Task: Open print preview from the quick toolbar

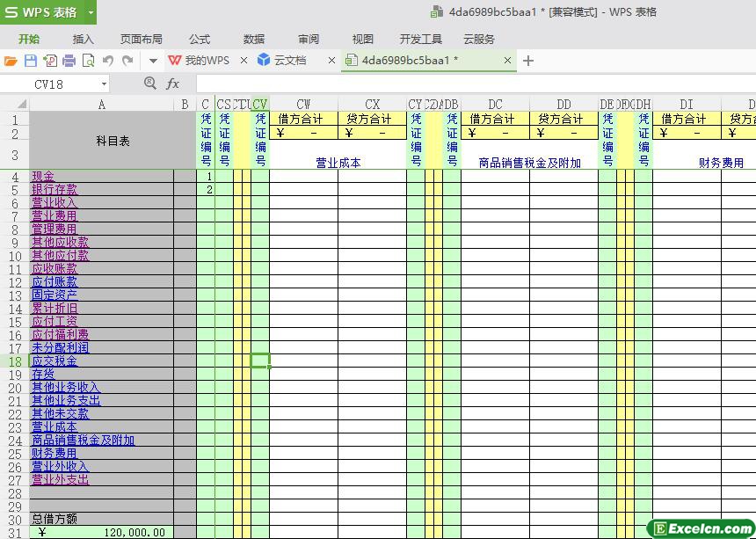Action: 88,61
